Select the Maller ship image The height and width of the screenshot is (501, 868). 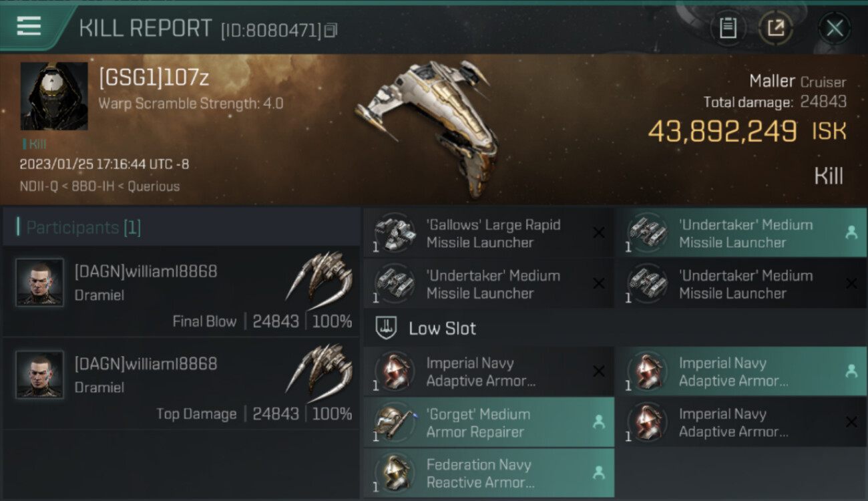427,127
